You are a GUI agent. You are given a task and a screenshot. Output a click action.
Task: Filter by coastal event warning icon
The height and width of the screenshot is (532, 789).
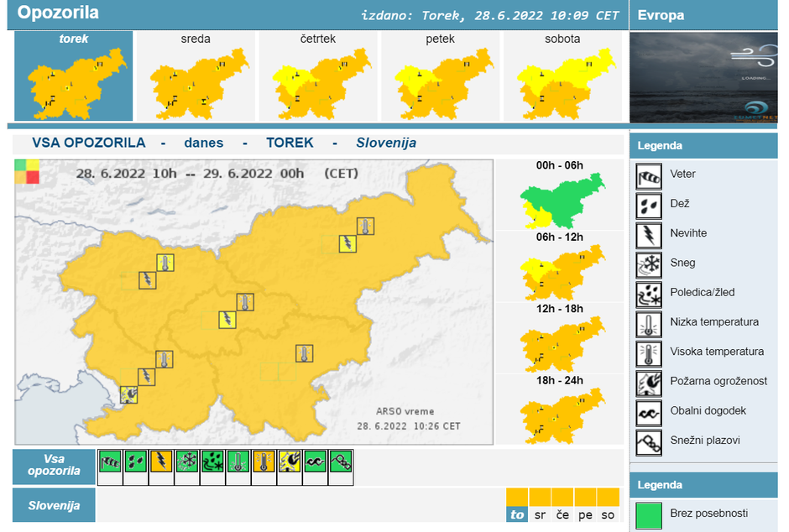(x=316, y=462)
